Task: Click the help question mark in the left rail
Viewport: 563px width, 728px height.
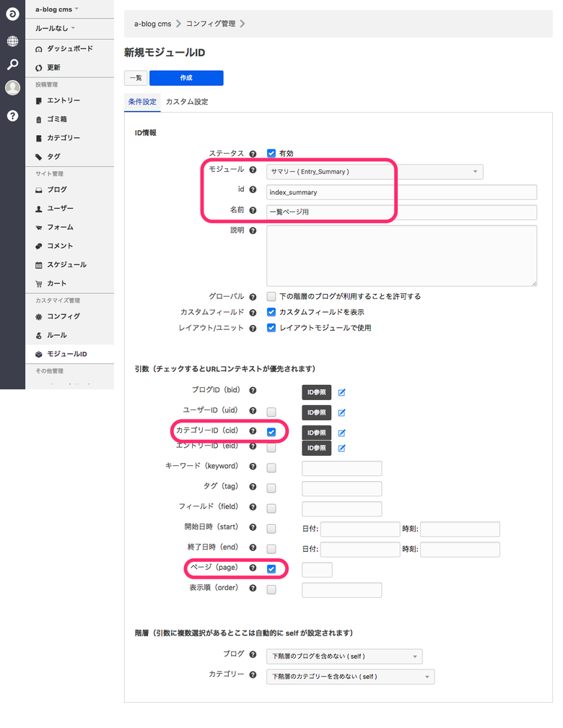Action: coord(12,115)
